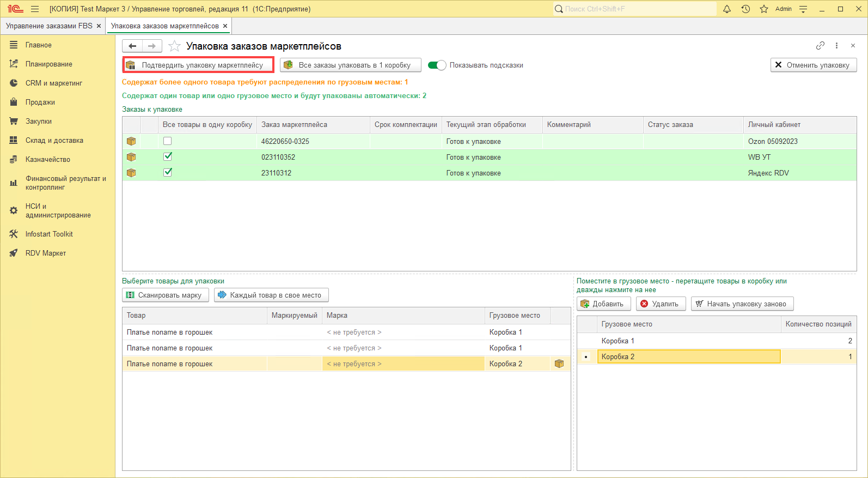
Task: Open the history clock icon
Action: click(745, 9)
